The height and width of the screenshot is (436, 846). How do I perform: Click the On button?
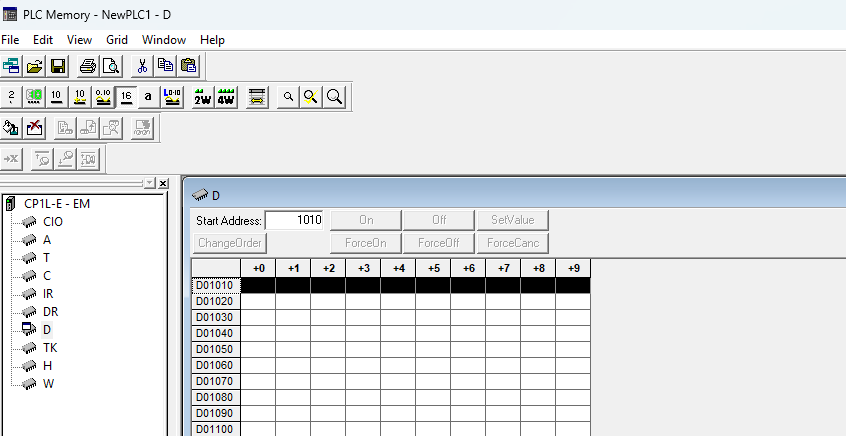(366, 220)
